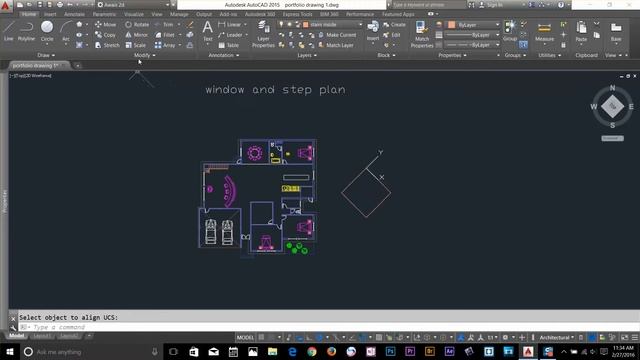Open the Measure utility
This screenshot has height=360, width=640.
pyautogui.click(x=544, y=33)
